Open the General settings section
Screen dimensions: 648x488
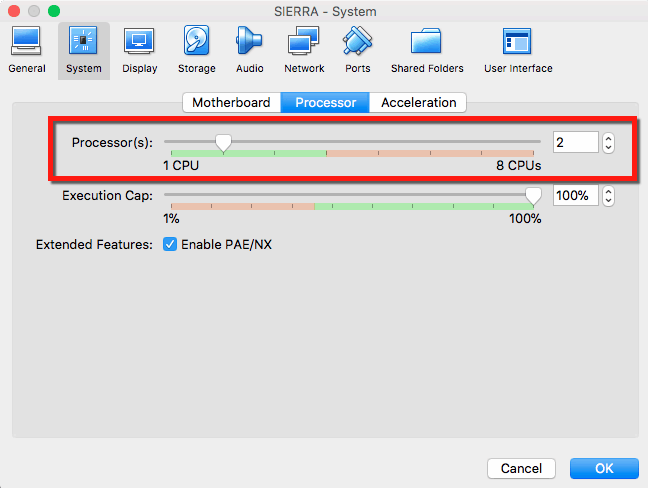(26, 50)
